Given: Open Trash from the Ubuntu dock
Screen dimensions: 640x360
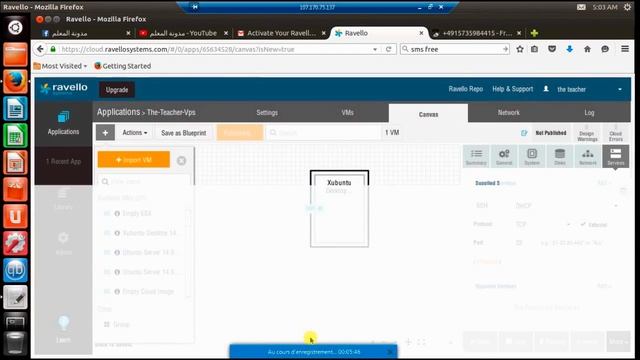Looking at the screenshot, I should pyautogui.click(x=15, y=342).
